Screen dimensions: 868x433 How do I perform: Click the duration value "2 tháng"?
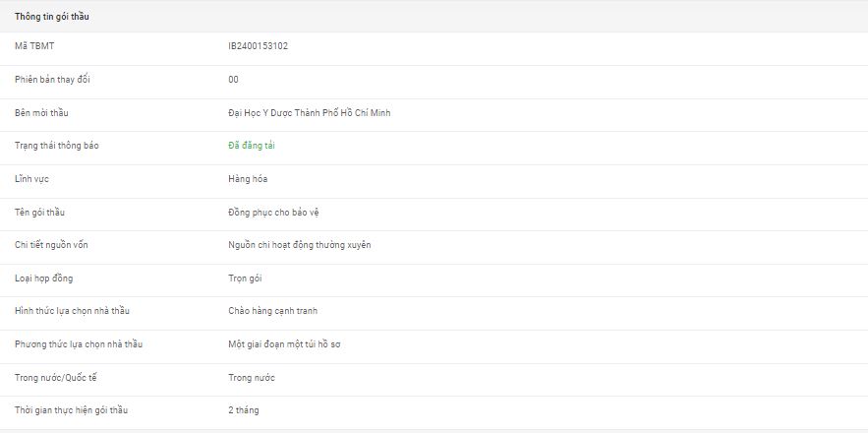(244, 410)
